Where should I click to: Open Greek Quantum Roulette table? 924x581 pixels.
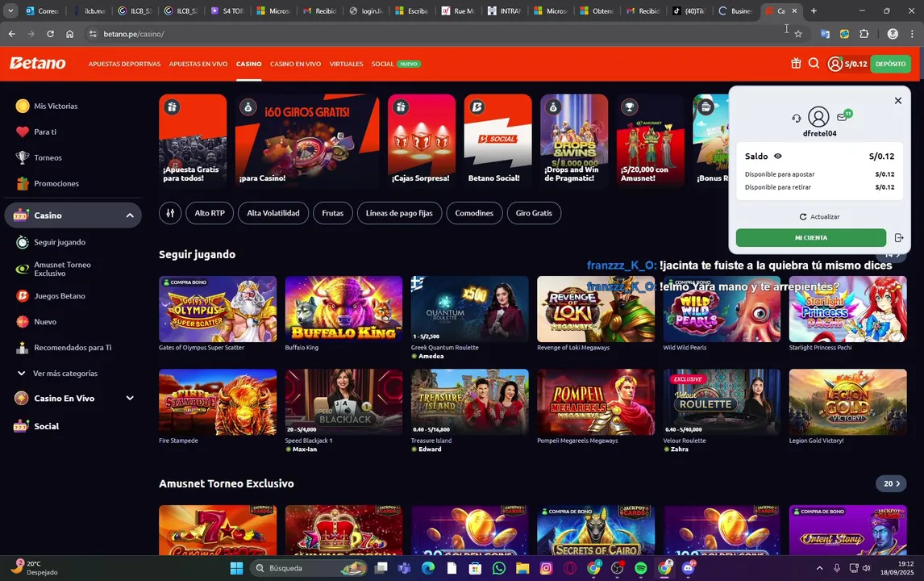pyautogui.click(x=470, y=309)
